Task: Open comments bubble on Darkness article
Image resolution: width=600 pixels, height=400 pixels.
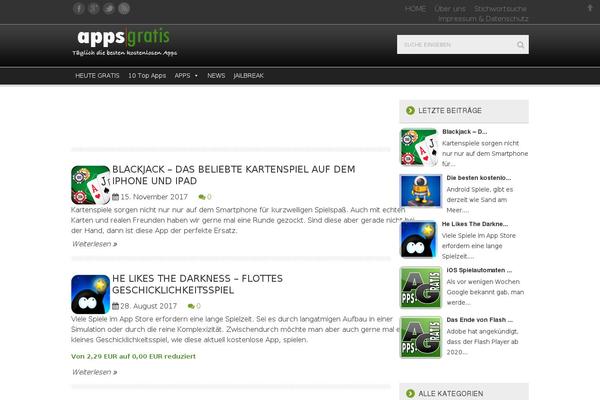Action: 191,306
